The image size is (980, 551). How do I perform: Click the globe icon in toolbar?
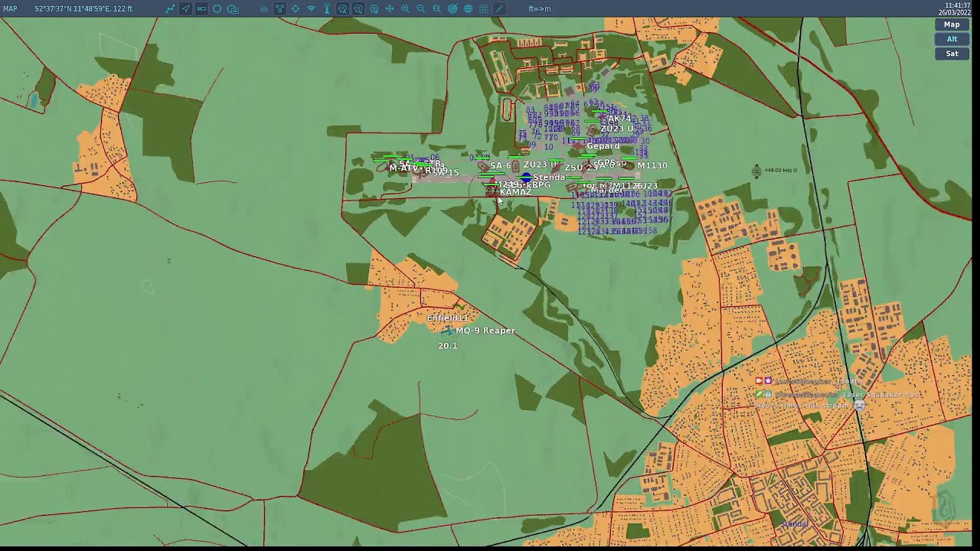pyautogui.click(x=468, y=9)
